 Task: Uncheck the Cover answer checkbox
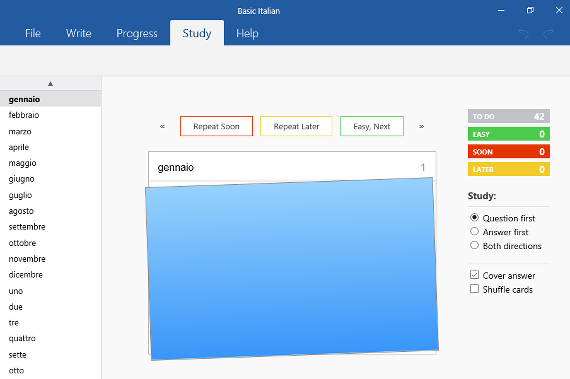click(x=474, y=275)
